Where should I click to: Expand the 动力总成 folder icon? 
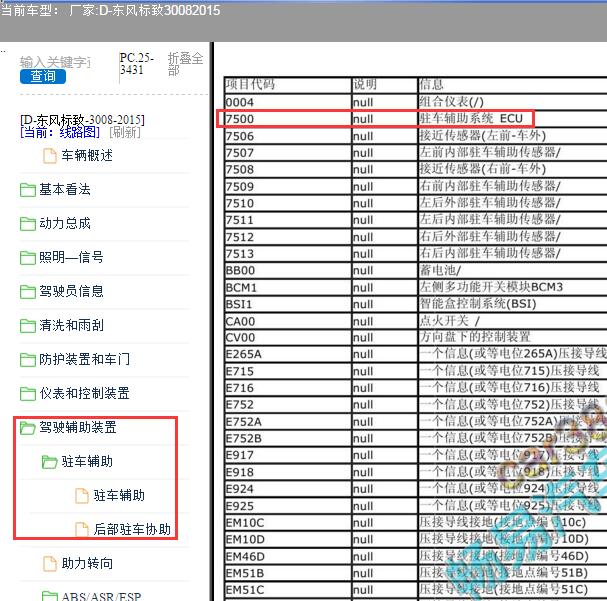click(27, 224)
